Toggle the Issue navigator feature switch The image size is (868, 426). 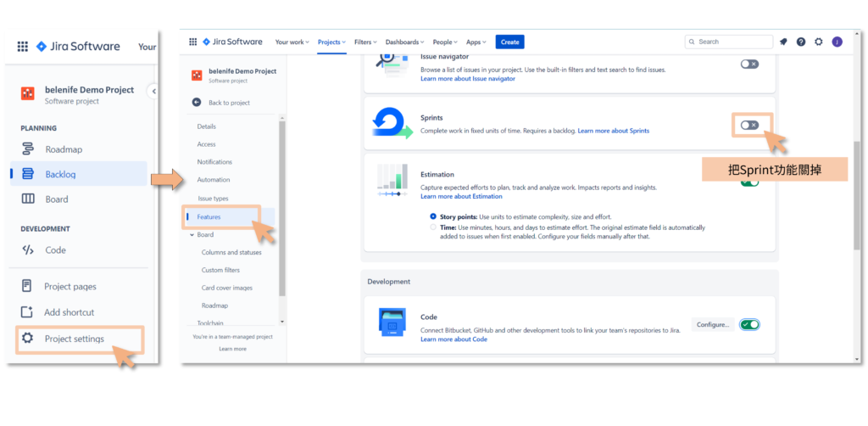click(749, 64)
